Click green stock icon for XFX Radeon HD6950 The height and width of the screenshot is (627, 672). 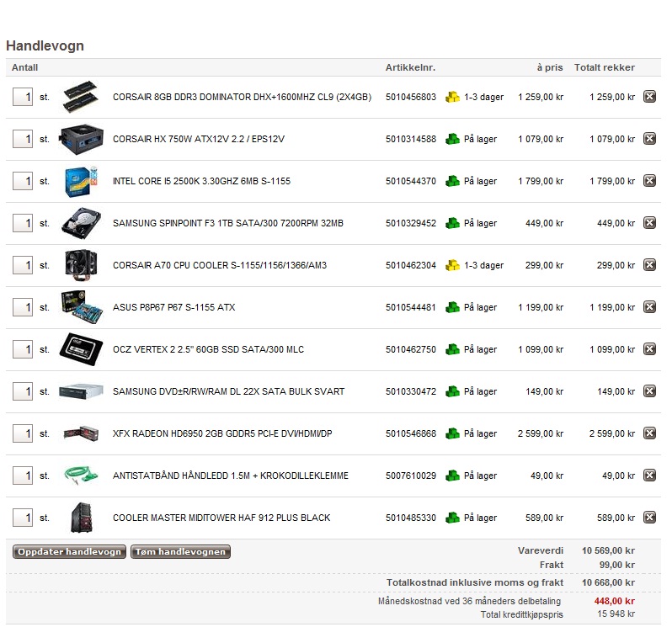tap(452, 433)
